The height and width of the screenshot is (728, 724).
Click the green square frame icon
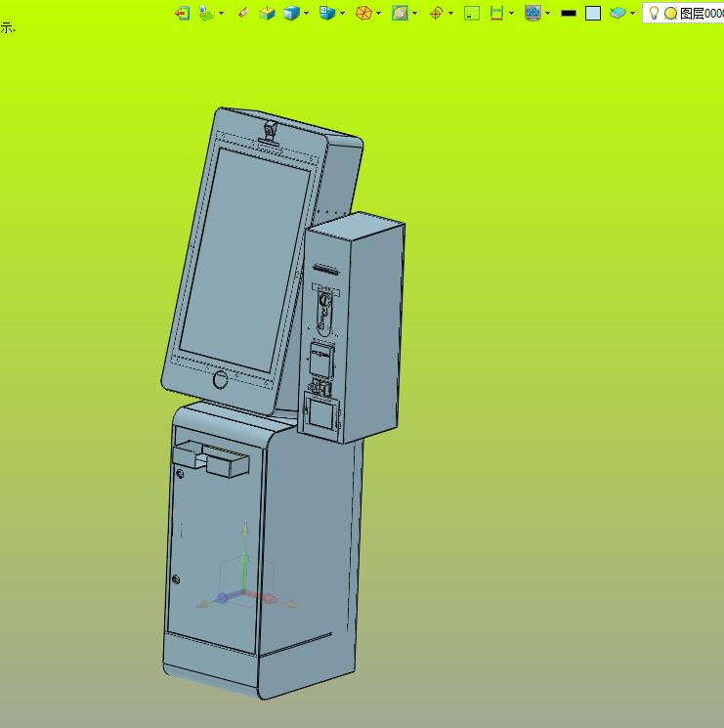[x=472, y=13]
